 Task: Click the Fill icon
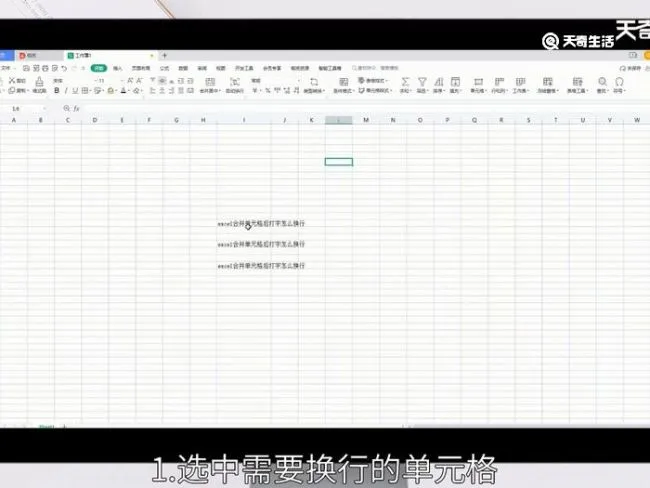click(x=455, y=84)
